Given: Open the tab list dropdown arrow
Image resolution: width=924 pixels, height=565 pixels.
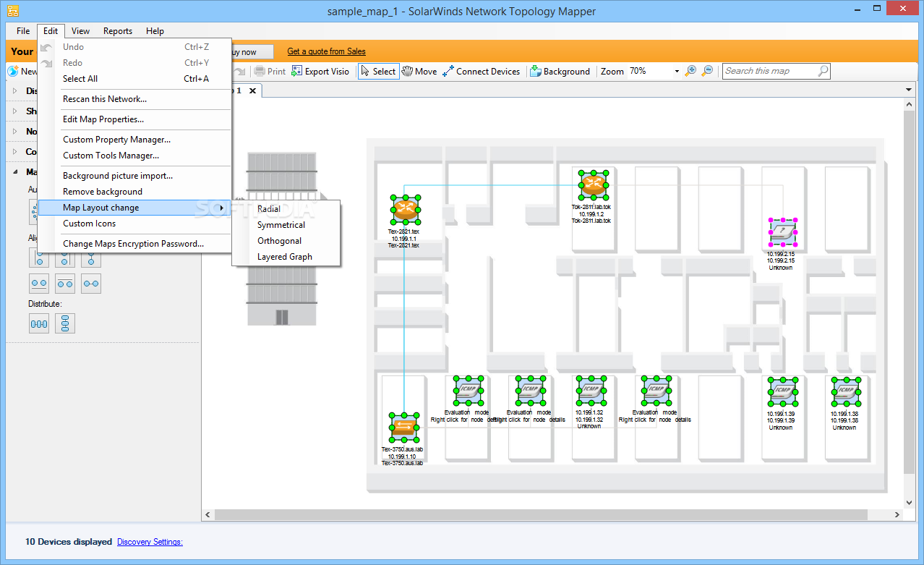Looking at the screenshot, I should pyautogui.click(x=909, y=90).
